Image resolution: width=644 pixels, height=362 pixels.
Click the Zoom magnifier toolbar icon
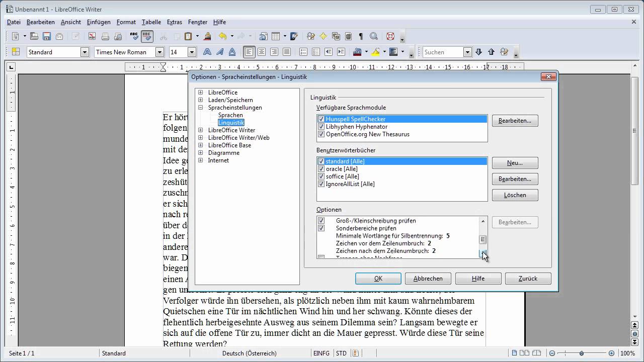click(374, 36)
